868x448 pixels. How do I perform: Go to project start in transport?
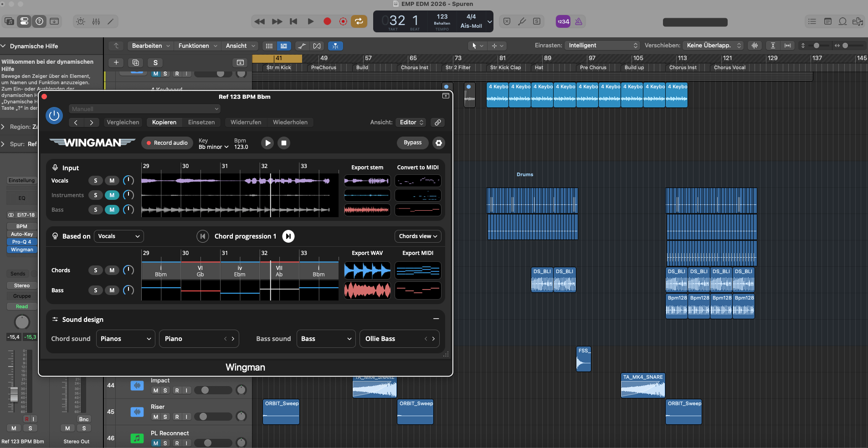[293, 21]
